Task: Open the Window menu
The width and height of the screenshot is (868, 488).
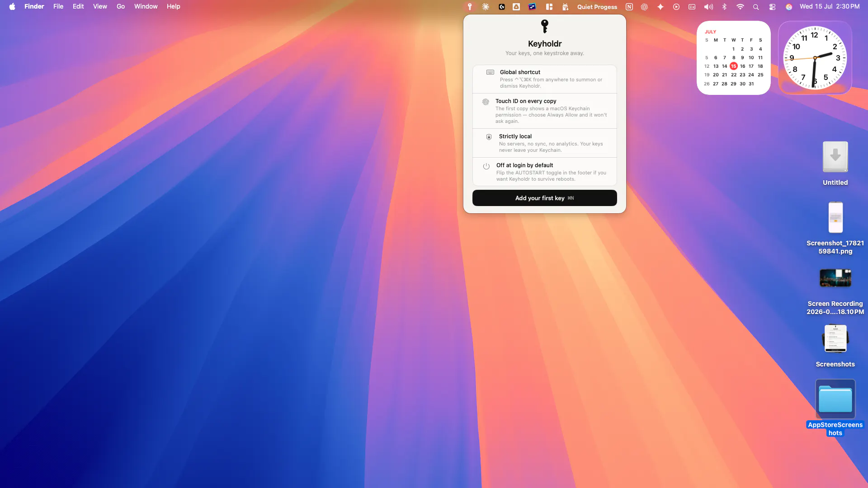Action: [146, 6]
